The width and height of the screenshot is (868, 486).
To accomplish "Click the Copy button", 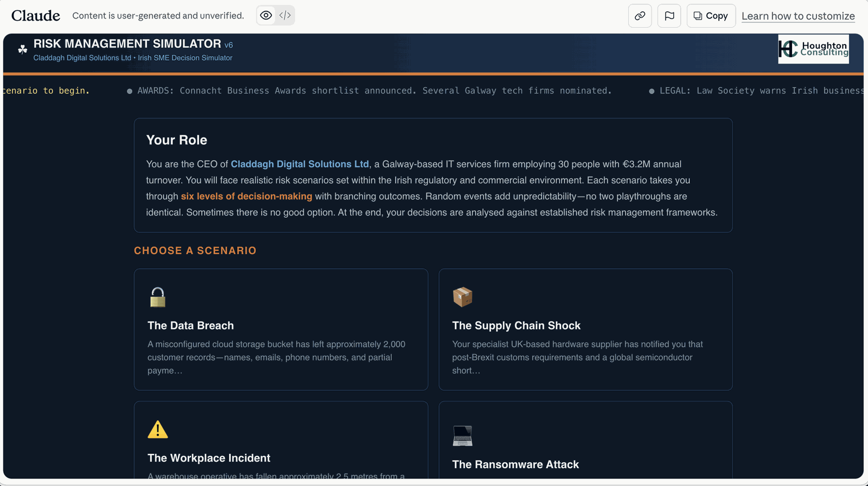I will click(711, 16).
